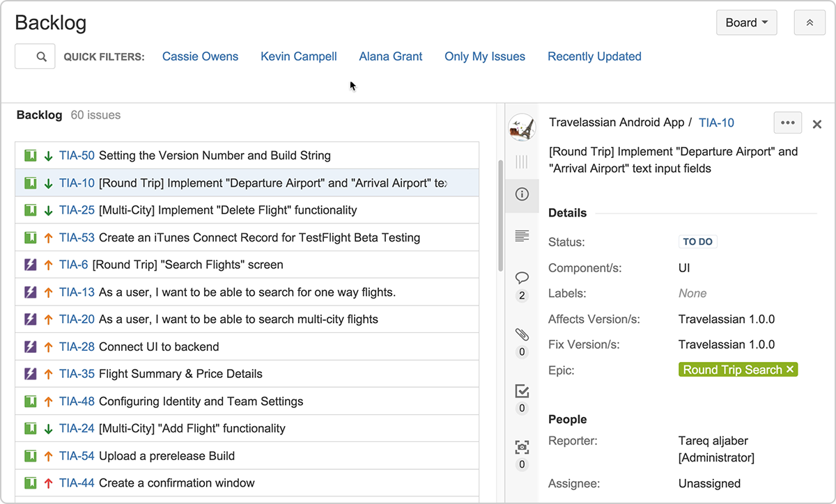Screen dimensions: 836x504
Task: Open the Description panel icon
Action: click(x=522, y=236)
